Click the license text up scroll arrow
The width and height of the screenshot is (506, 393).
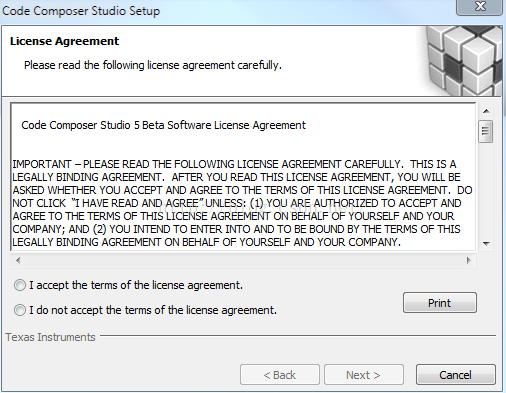coord(486,111)
